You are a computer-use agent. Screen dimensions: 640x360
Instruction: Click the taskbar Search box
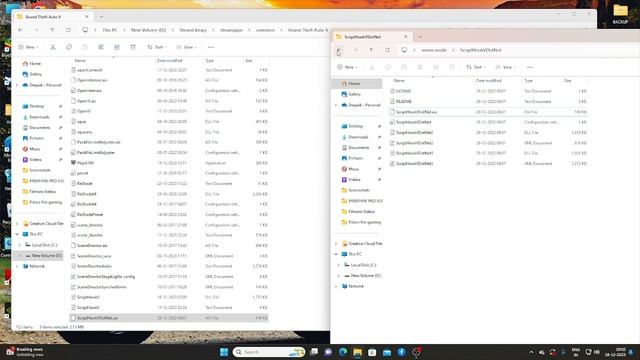tap(269, 352)
